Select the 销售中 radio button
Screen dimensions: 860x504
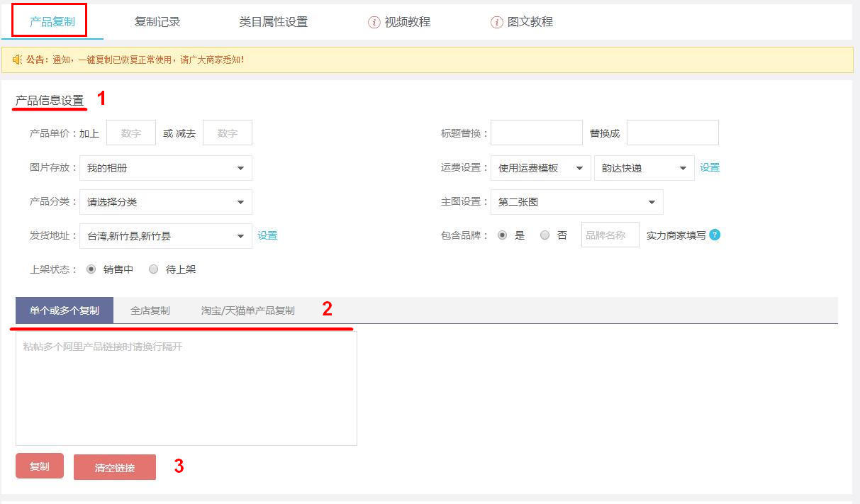91,269
